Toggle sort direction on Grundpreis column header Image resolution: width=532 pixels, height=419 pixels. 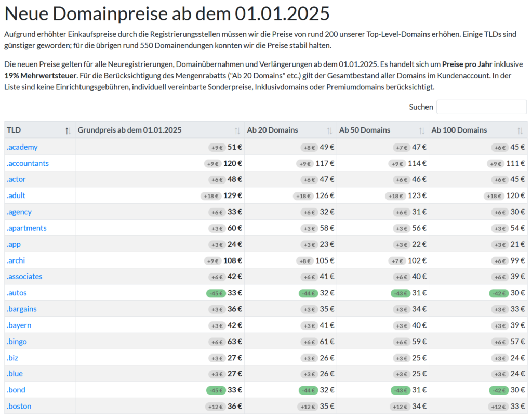(x=237, y=130)
